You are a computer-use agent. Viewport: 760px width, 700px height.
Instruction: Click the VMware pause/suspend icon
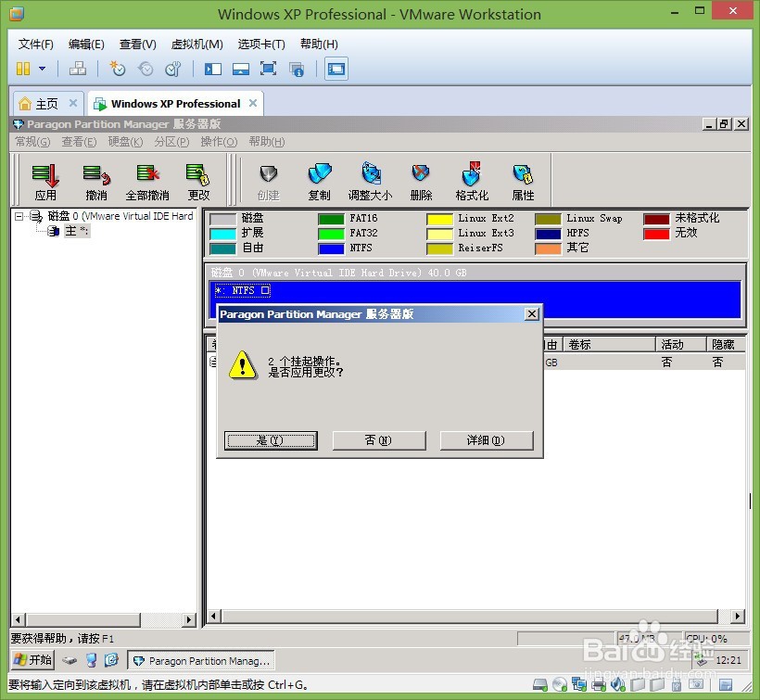23,69
